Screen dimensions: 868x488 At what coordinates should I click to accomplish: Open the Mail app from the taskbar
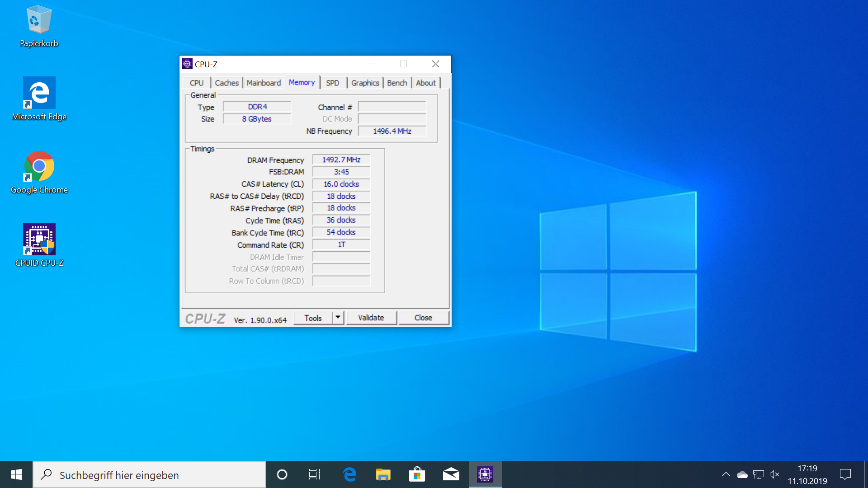coord(451,474)
